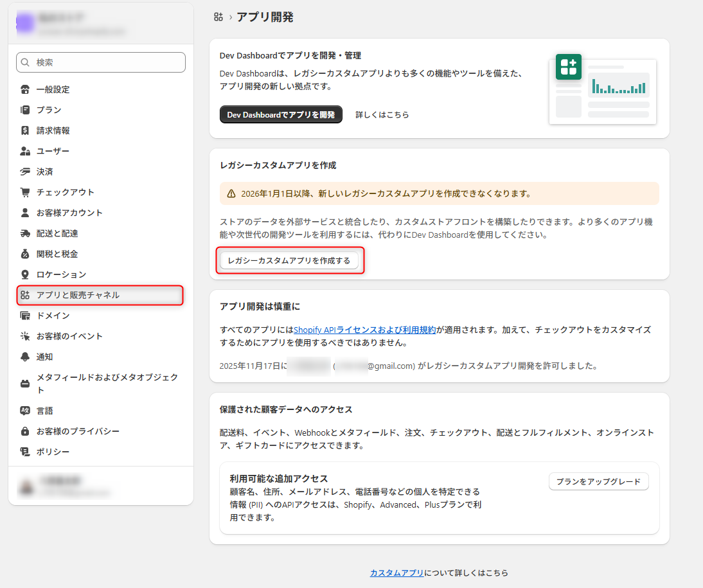Click the Dev Dashboardでアプリを開発 button

click(281, 115)
